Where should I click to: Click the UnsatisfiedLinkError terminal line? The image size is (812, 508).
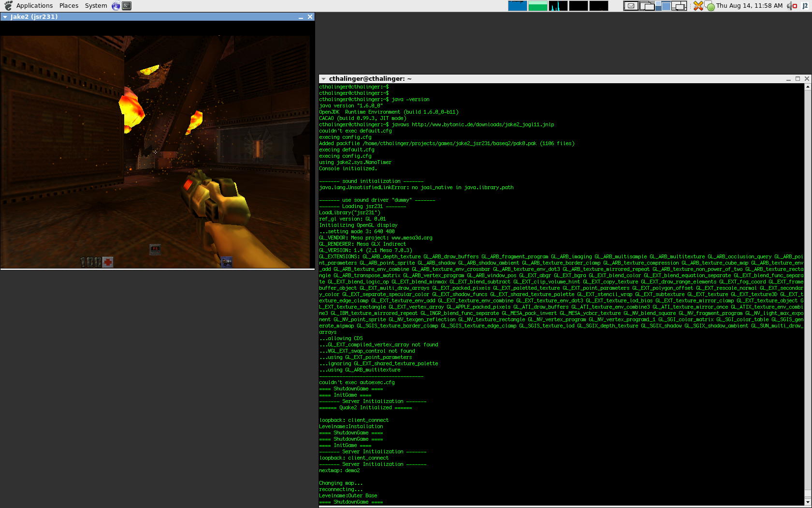coord(416,188)
